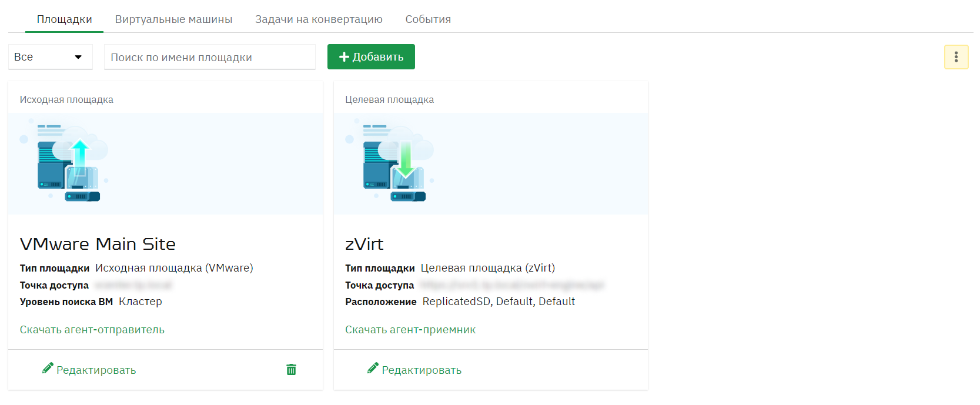This screenshot has height=405, width=980.
Task: Focus the site name search field
Action: click(x=210, y=57)
